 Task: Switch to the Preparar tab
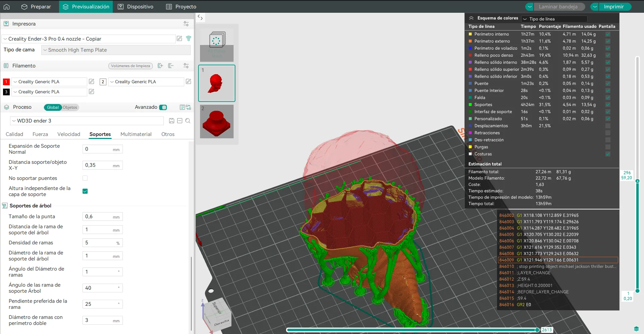[x=36, y=7]
